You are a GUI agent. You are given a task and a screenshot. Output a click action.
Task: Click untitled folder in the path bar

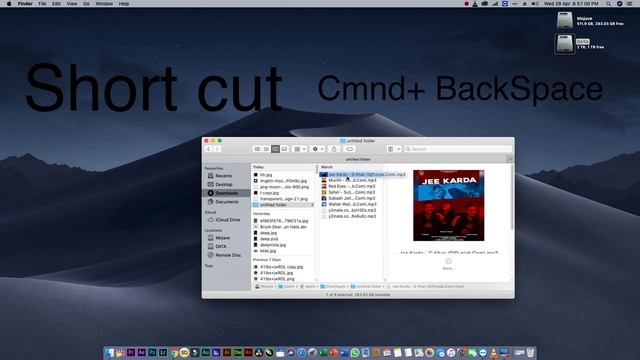tap(366, 287)
